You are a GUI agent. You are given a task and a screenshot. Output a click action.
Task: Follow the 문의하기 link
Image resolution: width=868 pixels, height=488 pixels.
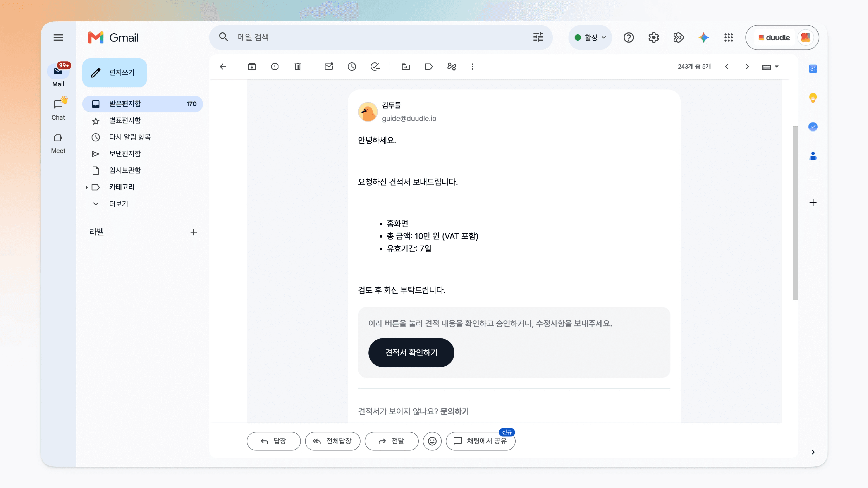(454, 411)
